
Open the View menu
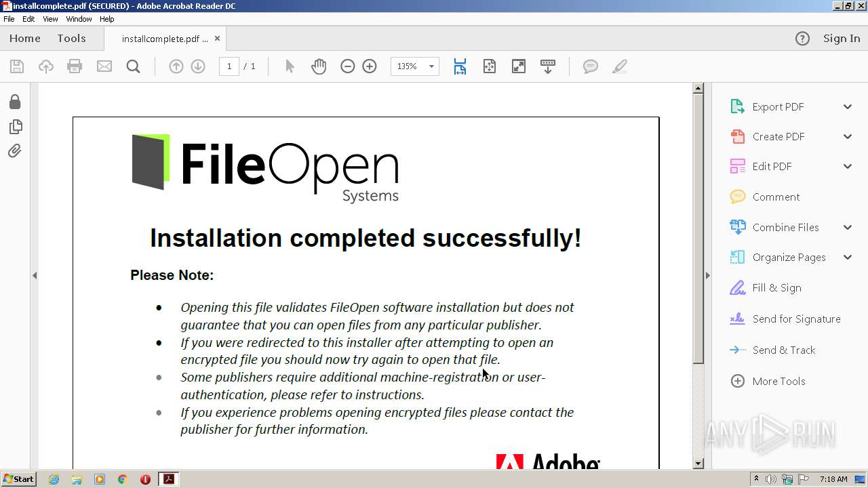click(x=50, y=19)
